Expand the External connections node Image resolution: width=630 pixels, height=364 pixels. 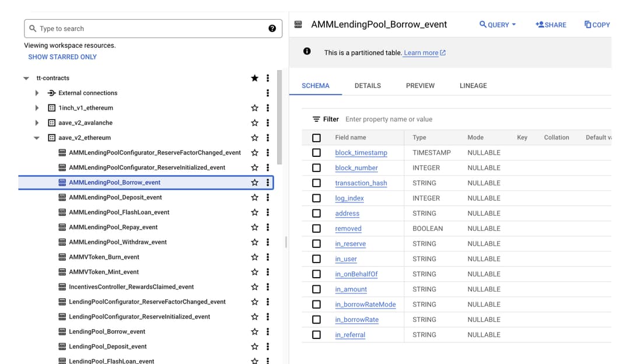pyautogui.click(x=37, y=93)
